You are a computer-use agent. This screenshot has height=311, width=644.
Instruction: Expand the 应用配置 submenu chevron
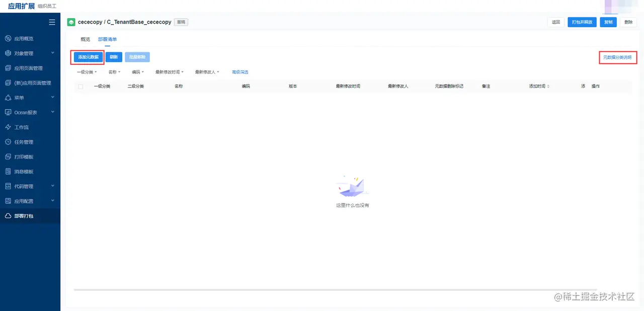click(53, 200)
